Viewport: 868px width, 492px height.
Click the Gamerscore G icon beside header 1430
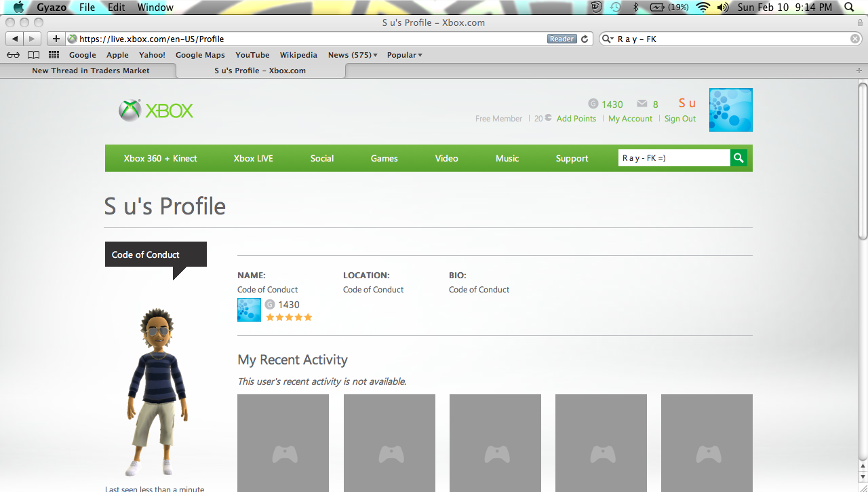coord(593,104)
